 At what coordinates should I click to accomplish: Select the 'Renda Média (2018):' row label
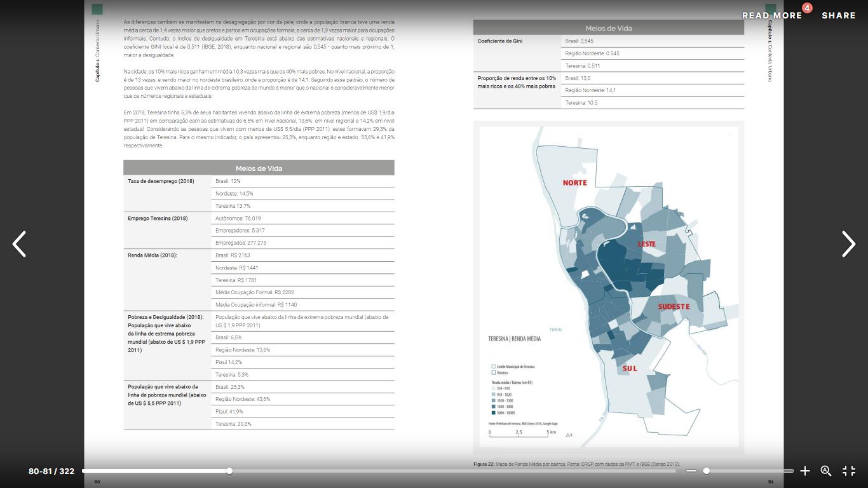(153, 255)
